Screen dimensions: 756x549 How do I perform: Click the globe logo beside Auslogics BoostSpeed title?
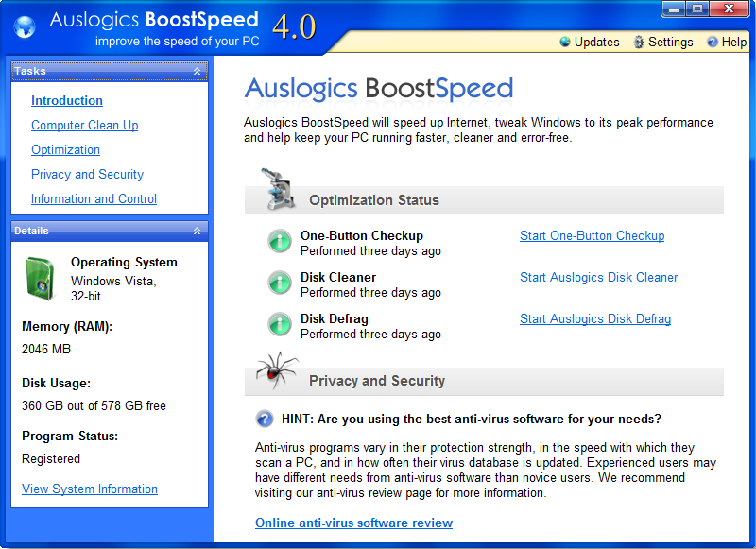tap(25, 26)
